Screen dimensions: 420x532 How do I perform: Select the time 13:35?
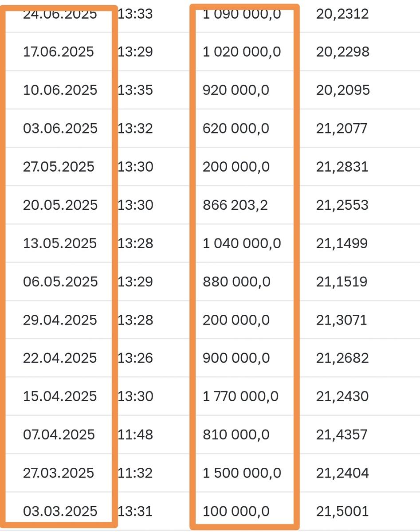tap(136, 90)
